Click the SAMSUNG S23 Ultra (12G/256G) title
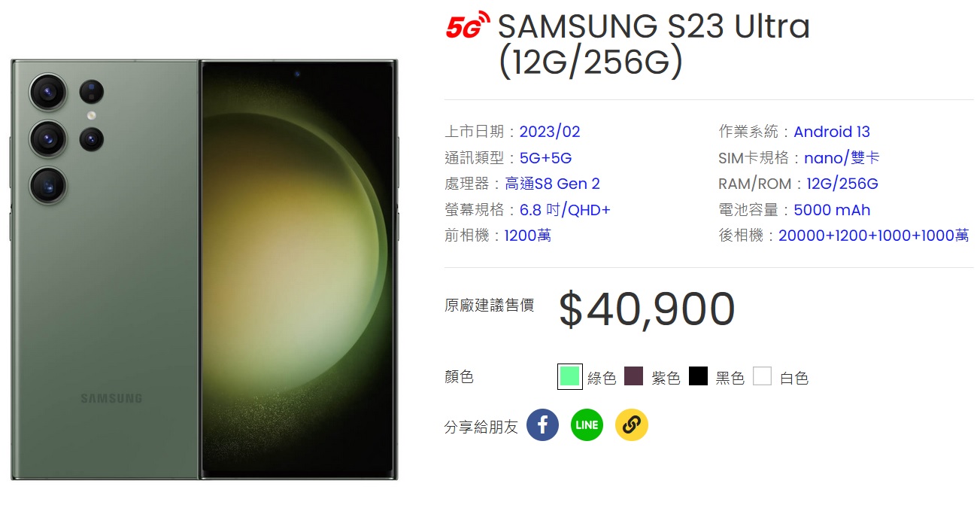This screenshot has width=980, height=505. [x=654, y=45]
